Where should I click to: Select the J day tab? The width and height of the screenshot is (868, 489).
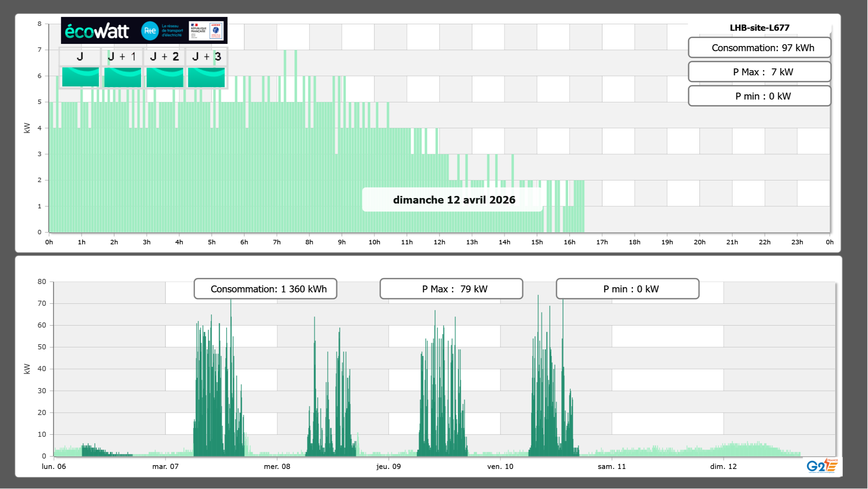[x=80, y=56]
